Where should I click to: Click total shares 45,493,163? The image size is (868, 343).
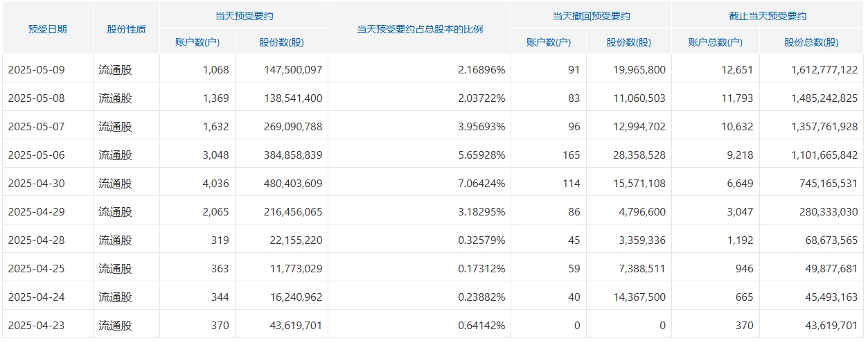[832, 297]
